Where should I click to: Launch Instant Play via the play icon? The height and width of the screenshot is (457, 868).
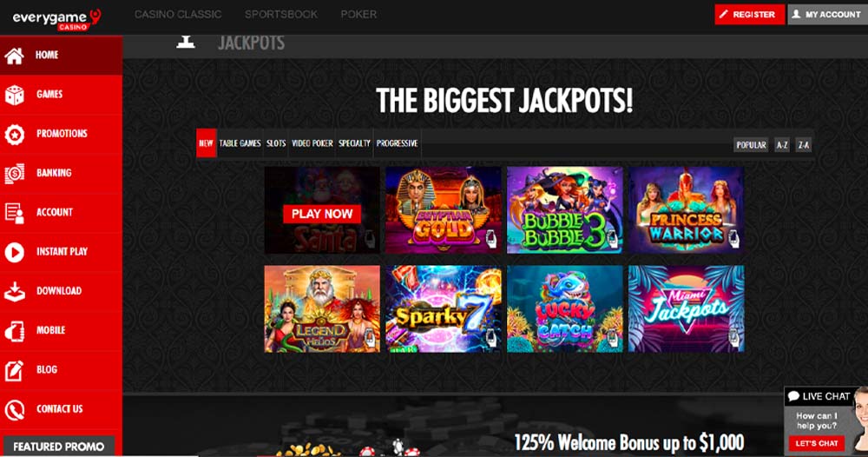click(14, 251)
